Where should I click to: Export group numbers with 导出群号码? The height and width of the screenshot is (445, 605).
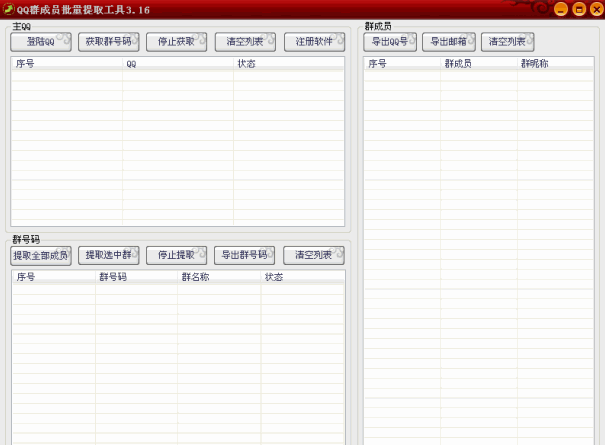pos(244,255)
